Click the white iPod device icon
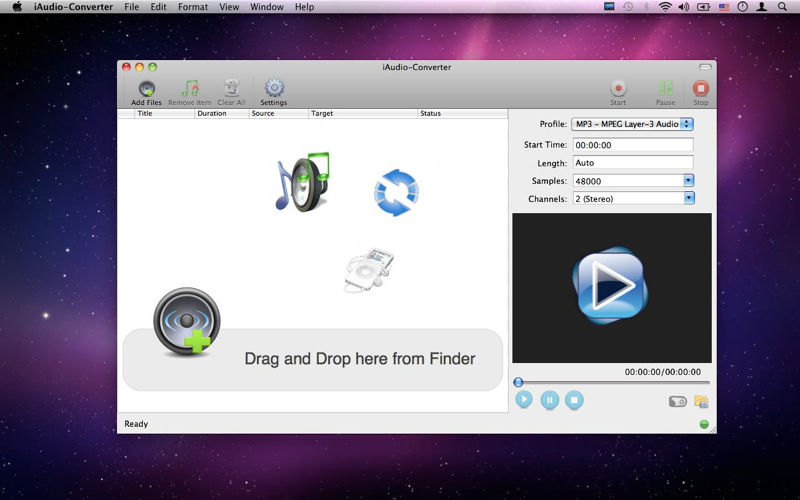The image size is (800, 500). coord(369,270)
